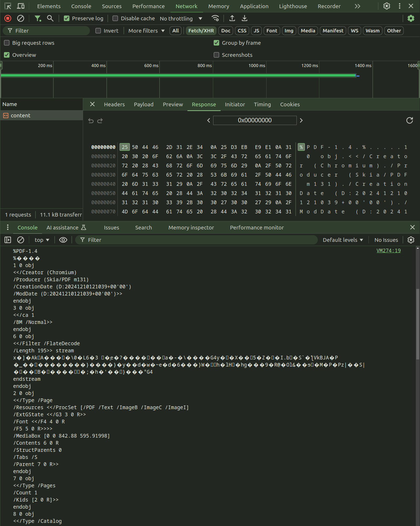Open VM274:19 source link
This screenshot has height=526, width=420.
pyautogui.click(x=388, y=251)
